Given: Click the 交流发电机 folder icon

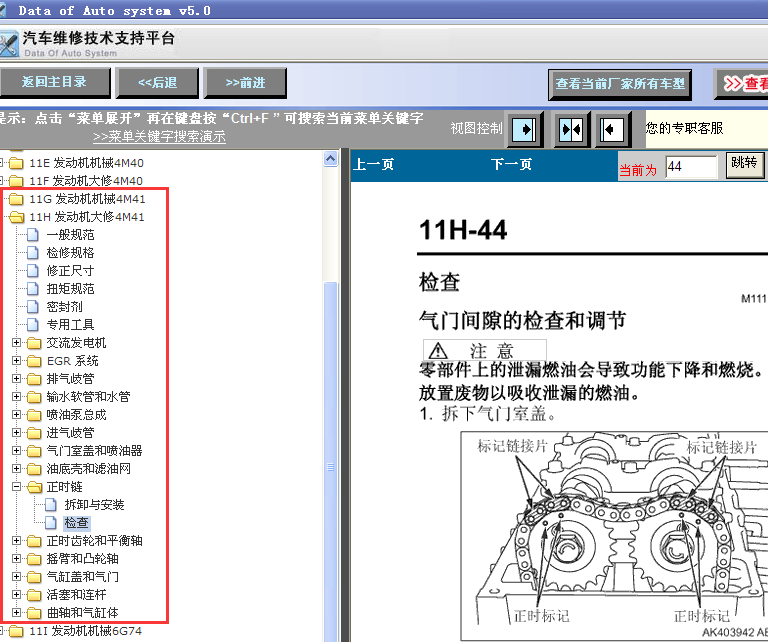Looking at the screenshot, I should tap(34, 343).
